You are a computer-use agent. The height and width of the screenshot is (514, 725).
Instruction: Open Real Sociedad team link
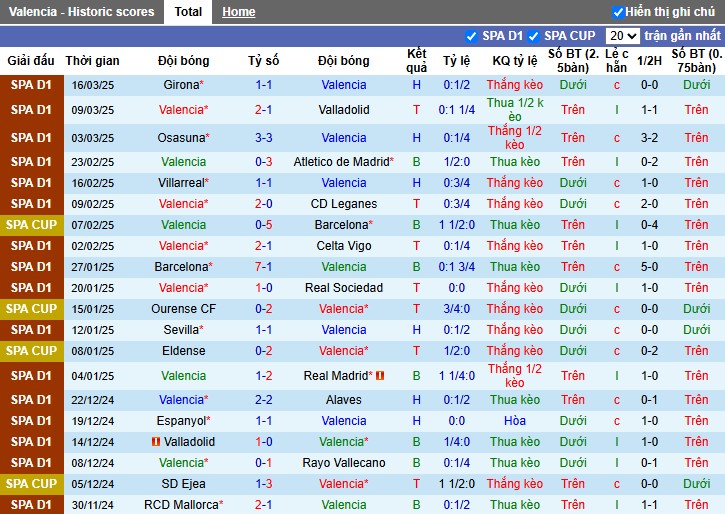pos(344,288)
